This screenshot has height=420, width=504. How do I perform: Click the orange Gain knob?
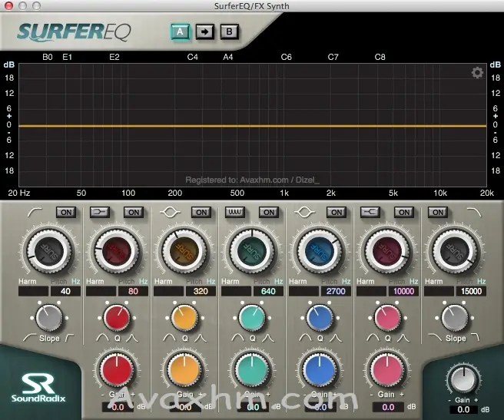point(184,370)
